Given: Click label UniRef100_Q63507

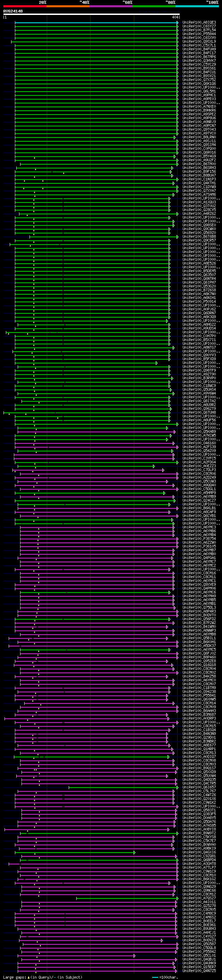Looking at the screenshot, I should 199,275.
